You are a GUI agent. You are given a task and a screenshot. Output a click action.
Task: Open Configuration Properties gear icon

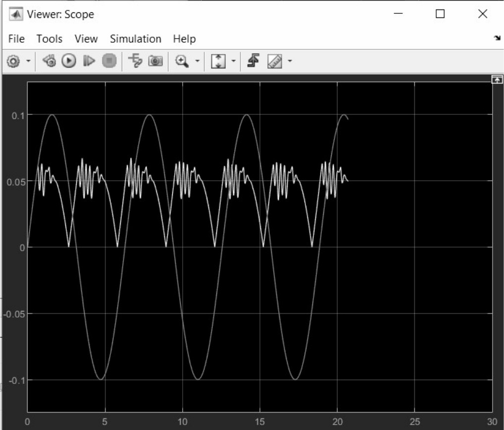click(13, 61)
